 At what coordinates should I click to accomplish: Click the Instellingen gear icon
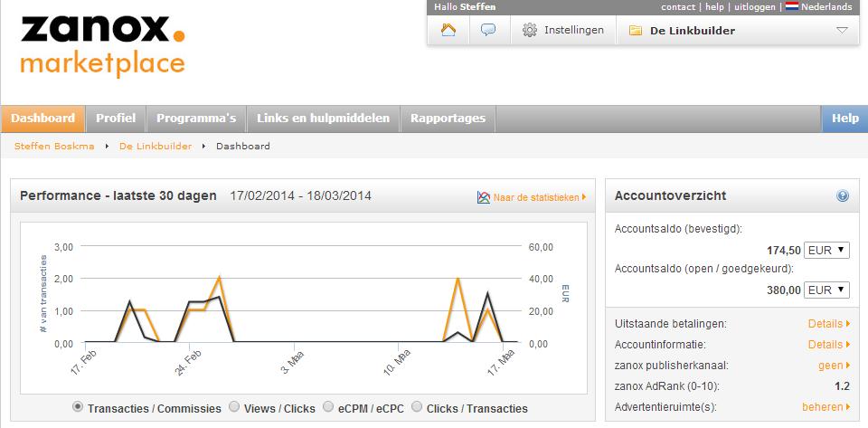coord(530,30)
